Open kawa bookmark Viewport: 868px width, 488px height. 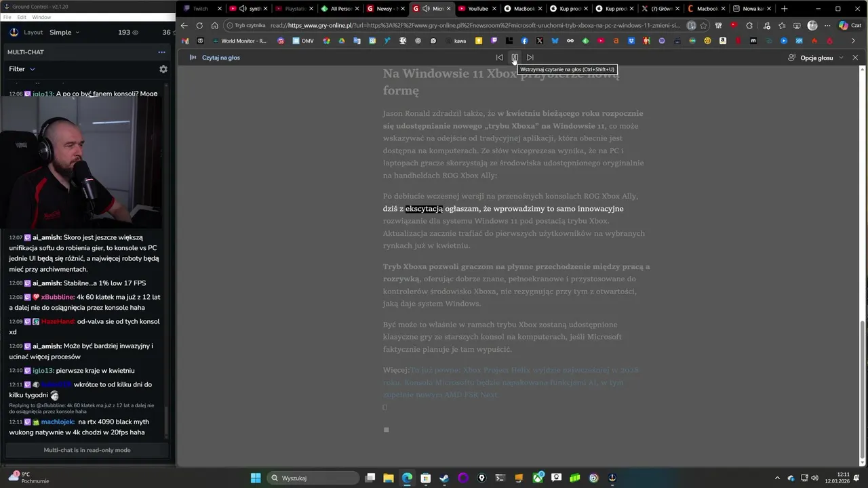454,41
